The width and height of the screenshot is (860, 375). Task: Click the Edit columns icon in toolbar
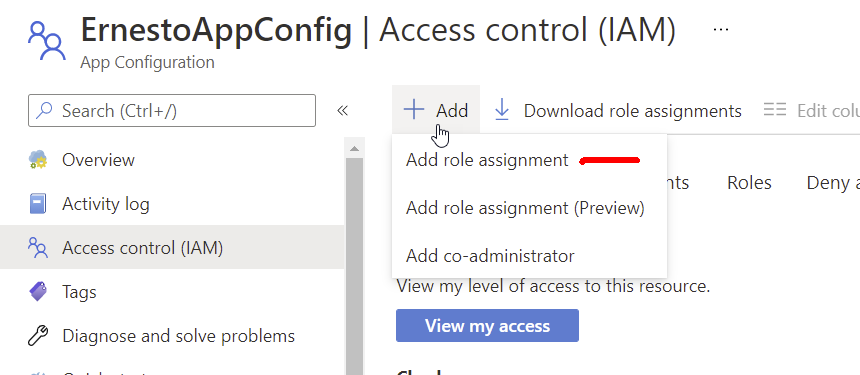775,110
